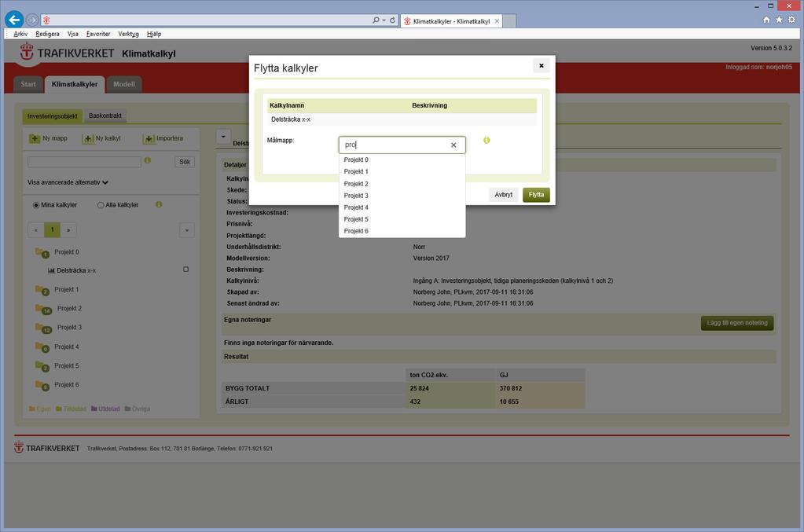804x532 pixels.
Task: Open the Verktyg menu
Action: (128, 34)
